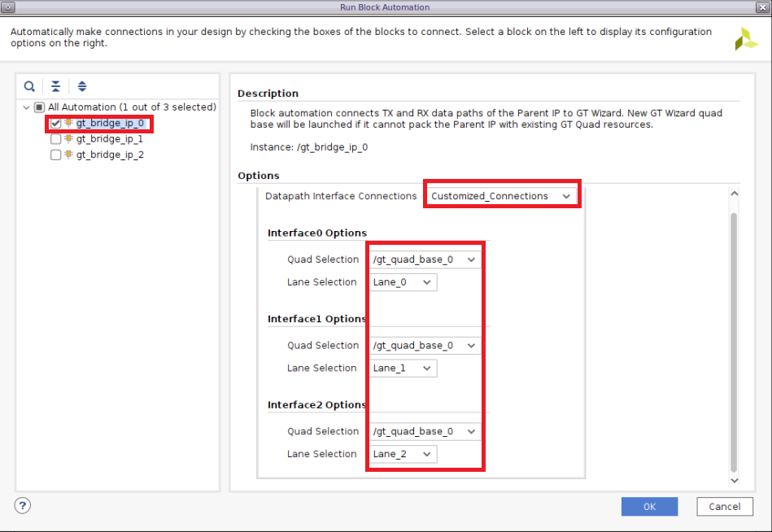Enable the gt_bridge_ip_1 checkbox
772x532 pixels.
pyautogui.click(x=55, y=139)
